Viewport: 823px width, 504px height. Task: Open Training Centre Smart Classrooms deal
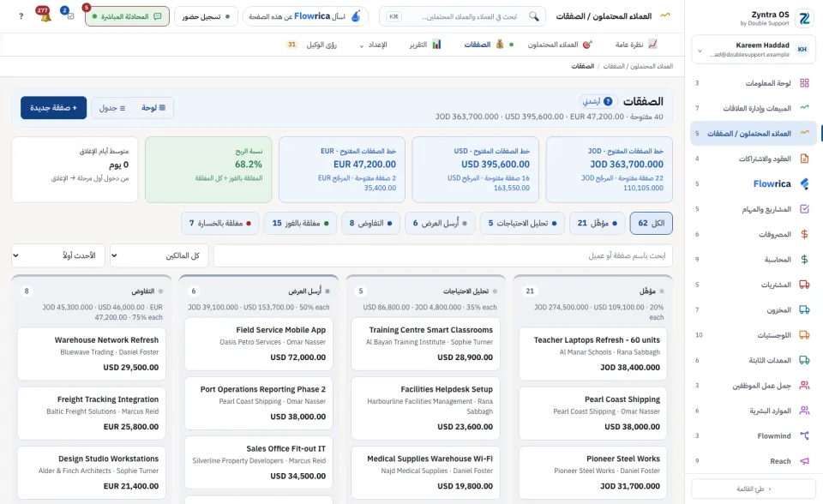pyautogui.click(x=426, y=344)
